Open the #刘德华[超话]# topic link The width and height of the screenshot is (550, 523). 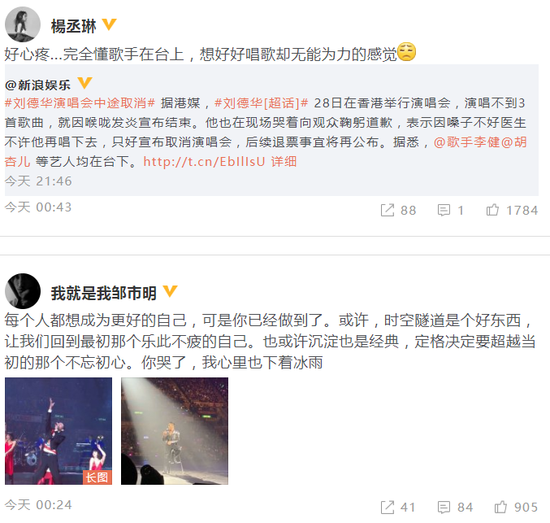point(261,103)
